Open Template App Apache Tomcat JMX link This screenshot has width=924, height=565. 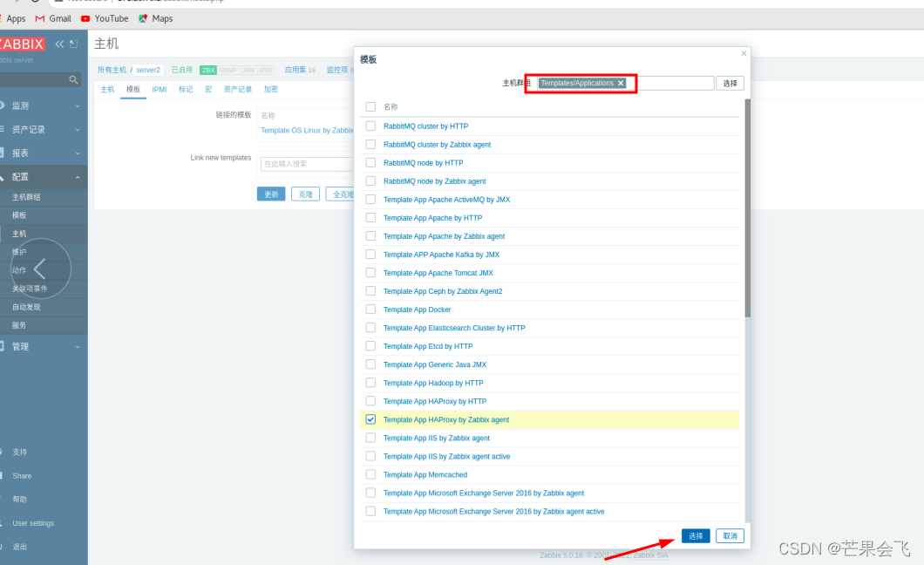(438, 273)
